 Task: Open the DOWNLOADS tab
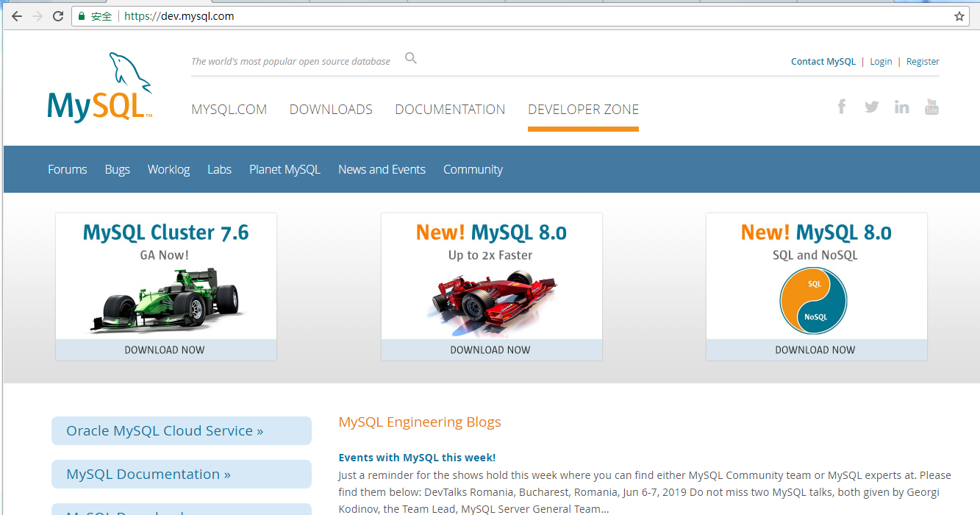click(x=331, y=110)
